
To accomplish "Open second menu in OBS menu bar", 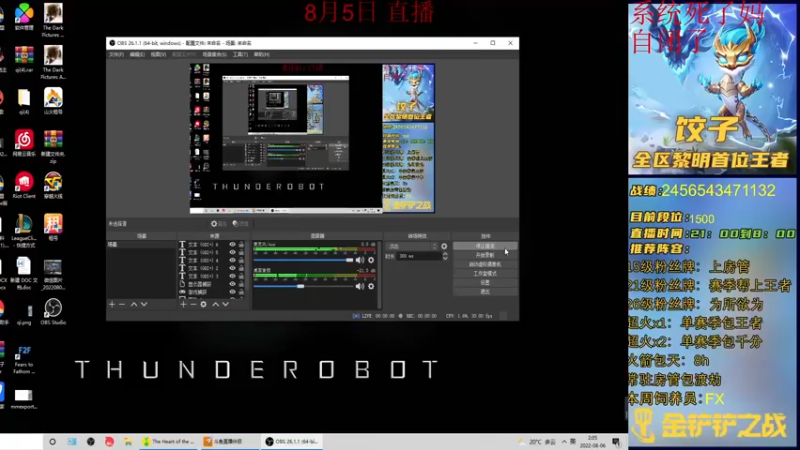I will click(137, 55).
